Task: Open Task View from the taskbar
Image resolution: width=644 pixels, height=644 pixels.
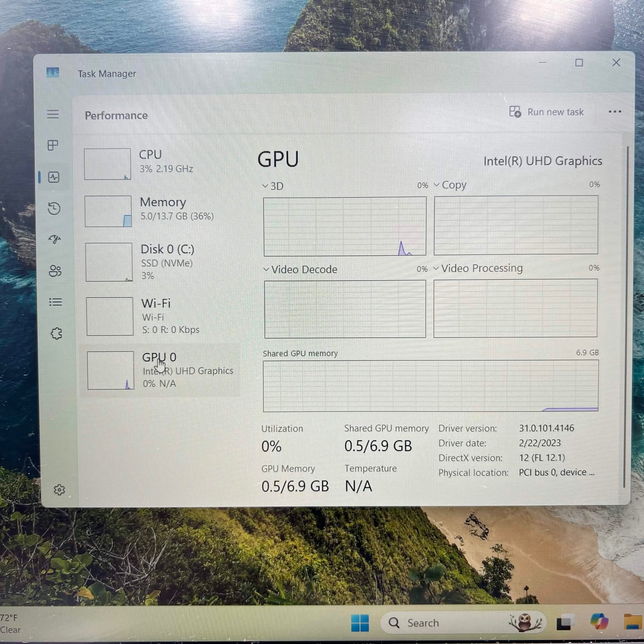Action: (x=565, y=623)
